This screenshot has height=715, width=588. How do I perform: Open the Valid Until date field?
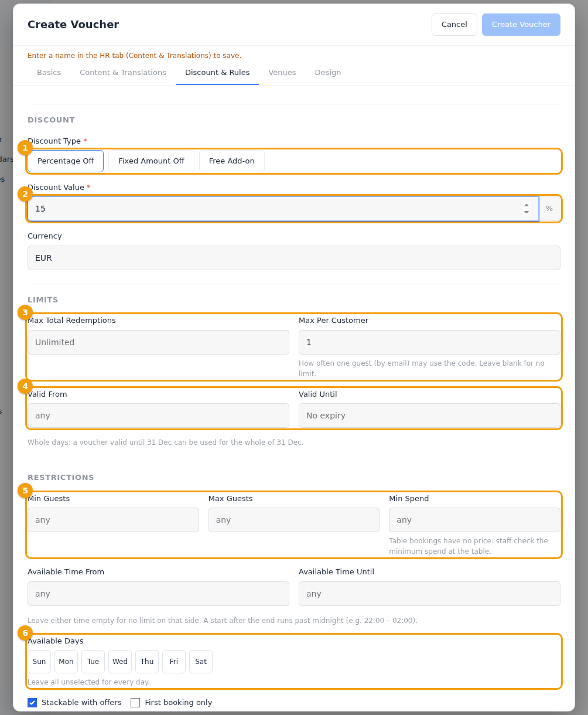(x=429, y=416)
